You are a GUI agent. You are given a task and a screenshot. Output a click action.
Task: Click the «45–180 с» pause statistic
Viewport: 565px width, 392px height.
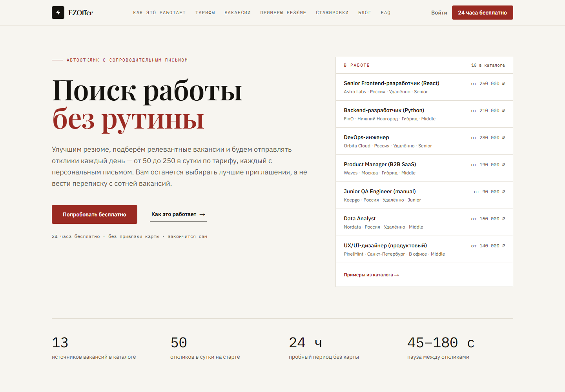click(441, 343)
